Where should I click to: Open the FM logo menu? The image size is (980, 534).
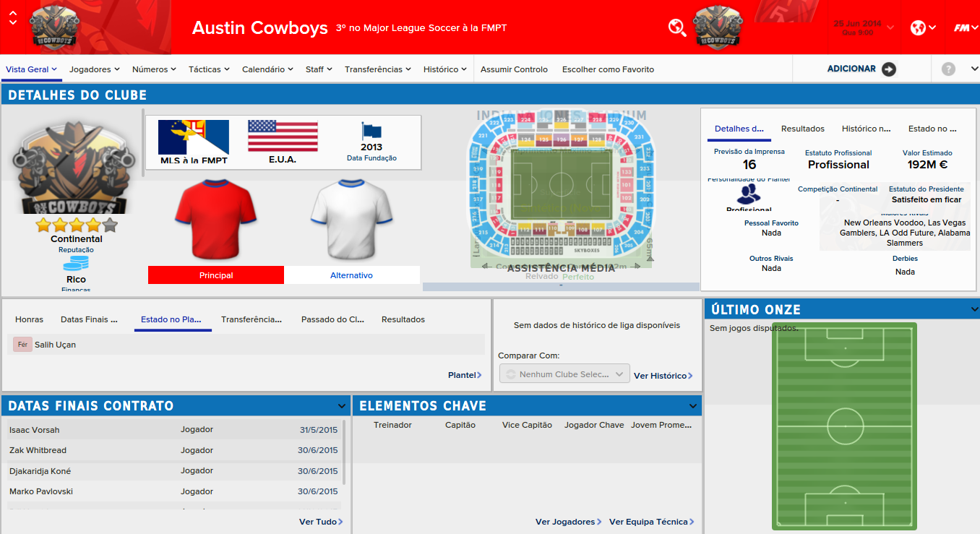pos(965,27)
